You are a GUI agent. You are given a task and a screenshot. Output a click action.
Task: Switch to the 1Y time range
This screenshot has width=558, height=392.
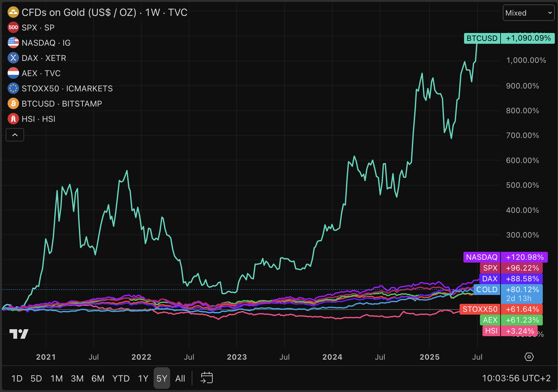point(143,378)
